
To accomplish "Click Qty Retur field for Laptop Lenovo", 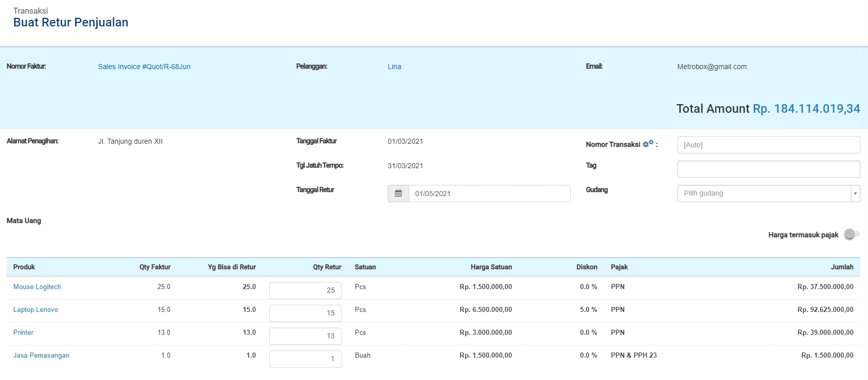I will click(305, 313).
